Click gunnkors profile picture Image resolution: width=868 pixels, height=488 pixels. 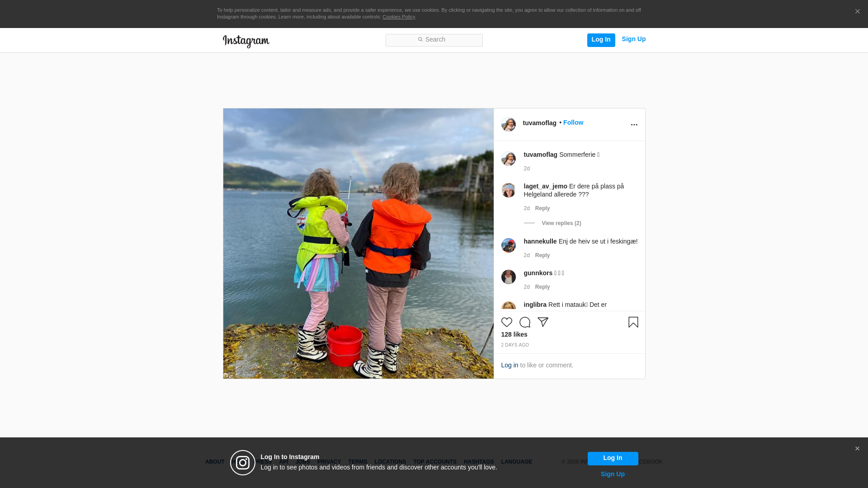[x=509, y=277]
